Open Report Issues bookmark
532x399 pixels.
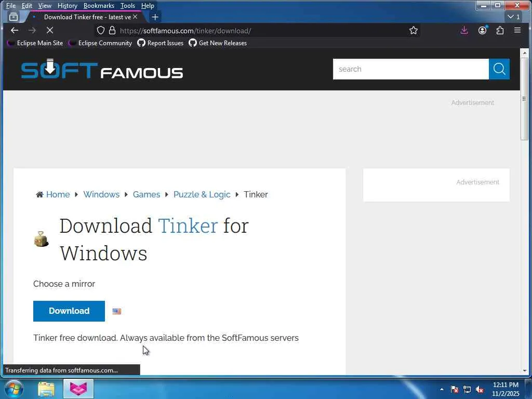pyautogui.click(x=161, y=43)
